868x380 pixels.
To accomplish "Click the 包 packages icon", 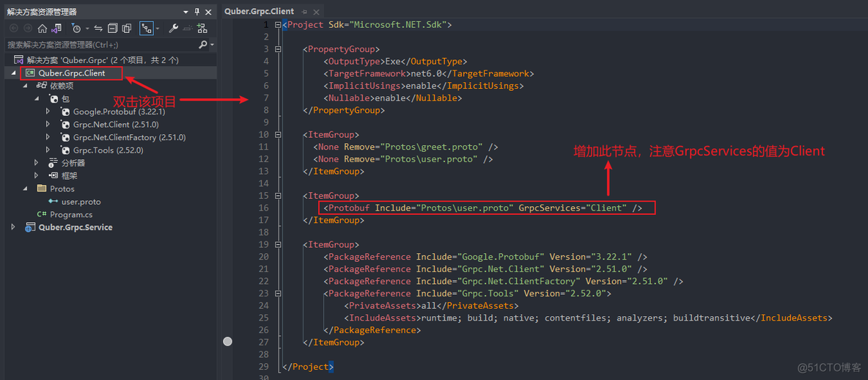I will pos(54,98).
